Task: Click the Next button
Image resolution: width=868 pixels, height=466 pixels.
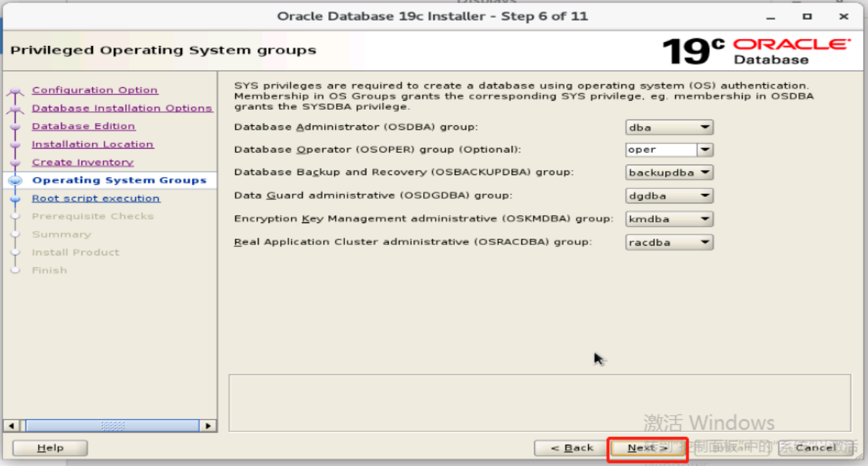Action: (x=648, y=448)
